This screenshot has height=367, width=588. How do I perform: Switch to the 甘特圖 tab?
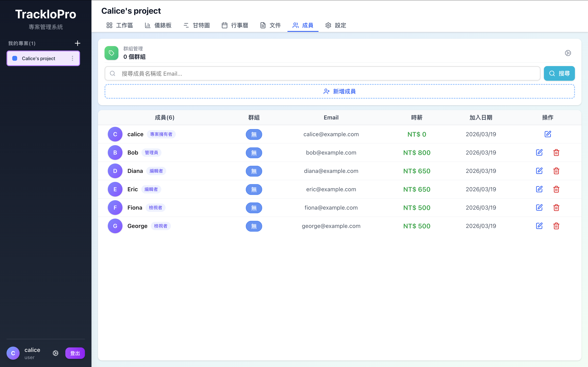pyautogui.click(x=197, y=25)
